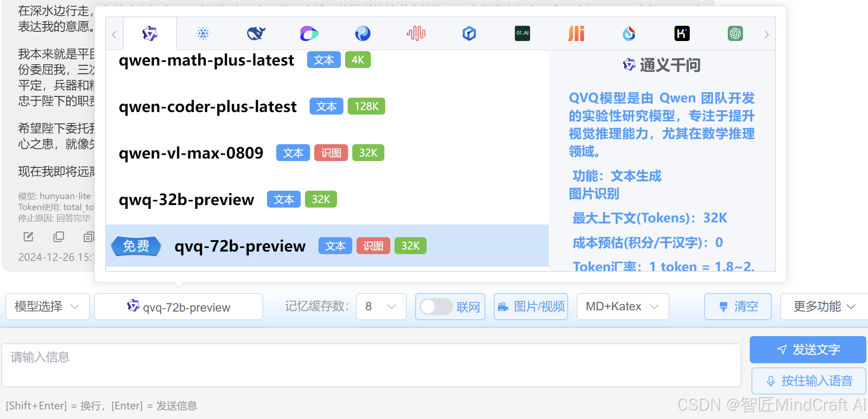Click the edit icon under the chat message
Screen dimensions: 868x419
[28, 237]
